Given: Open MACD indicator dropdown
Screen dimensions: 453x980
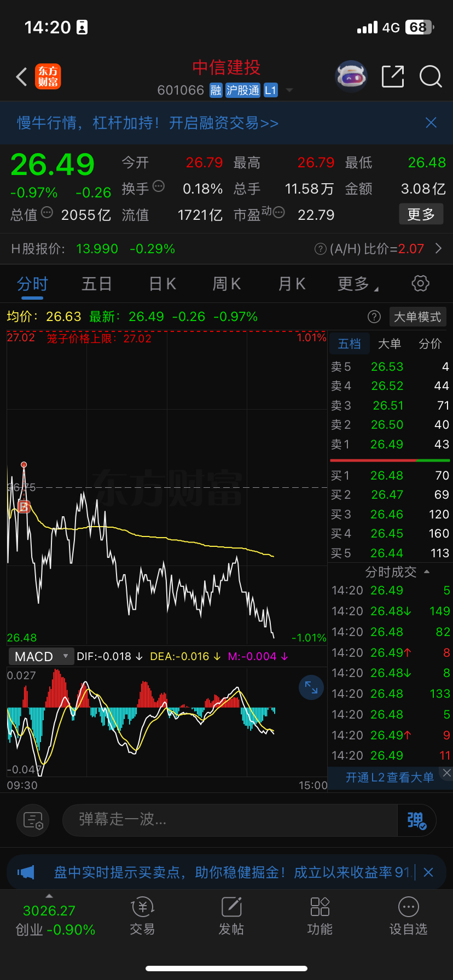Looking at the screenshot, I should point(41,656).
